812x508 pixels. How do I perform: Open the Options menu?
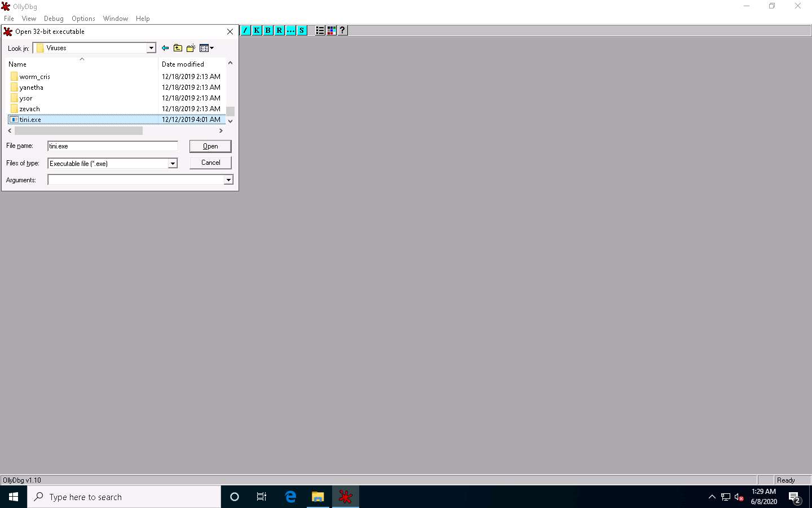click(x=83, y=19)
